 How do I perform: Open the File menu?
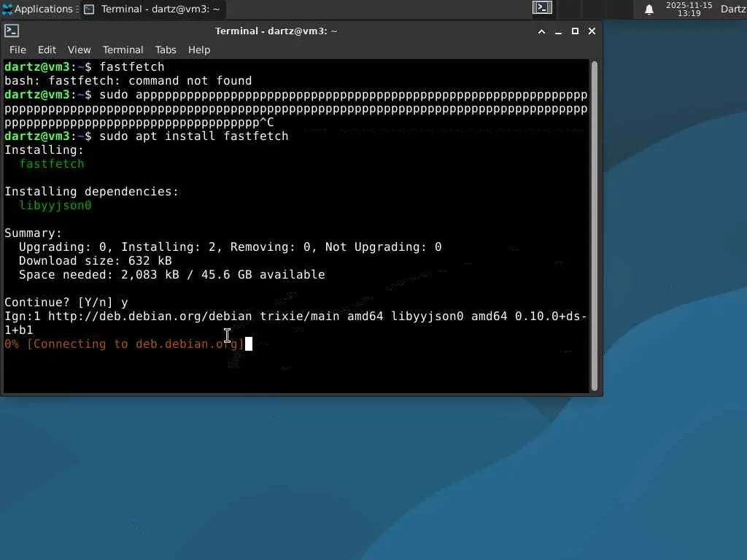click(18, 50)
